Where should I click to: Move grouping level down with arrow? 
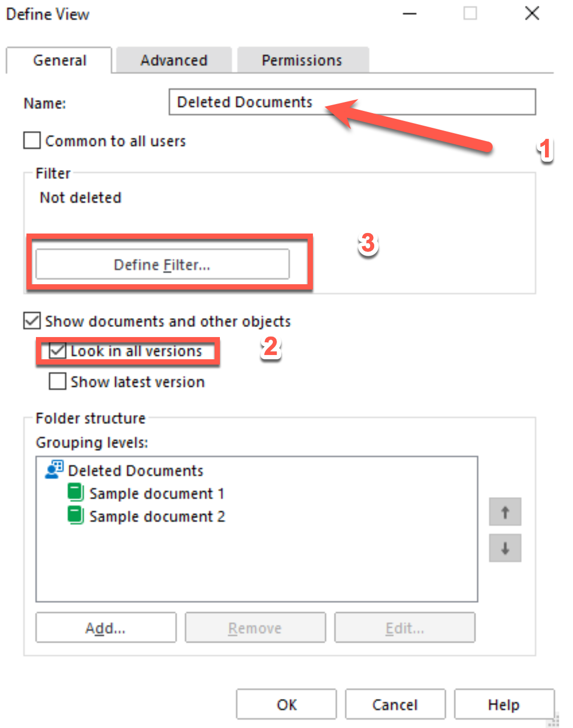[505, 548]
